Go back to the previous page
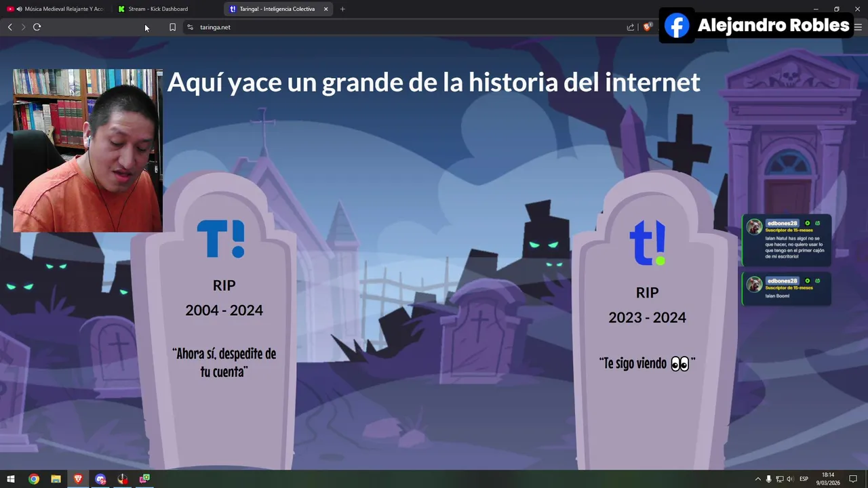Screen dimensions: 868x488 click(9, 27)
